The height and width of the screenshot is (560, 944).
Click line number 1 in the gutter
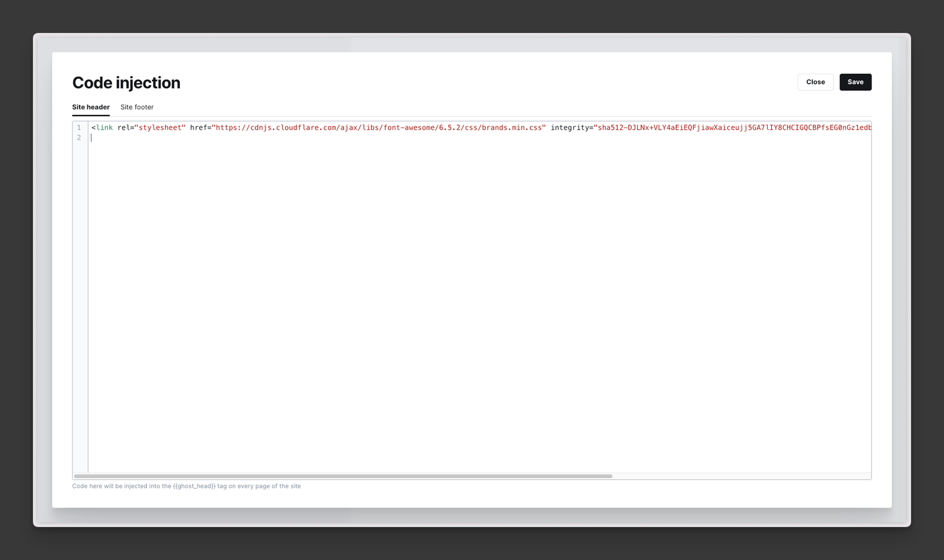click(x=79, y=127)
